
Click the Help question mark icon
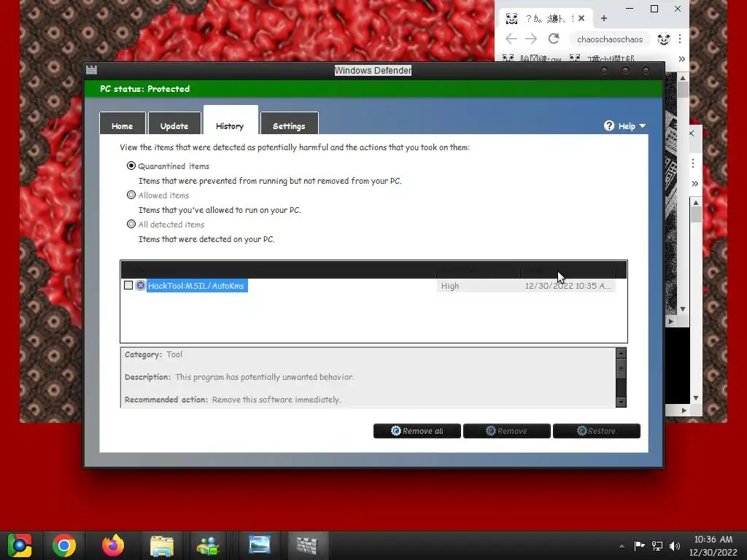609,125
